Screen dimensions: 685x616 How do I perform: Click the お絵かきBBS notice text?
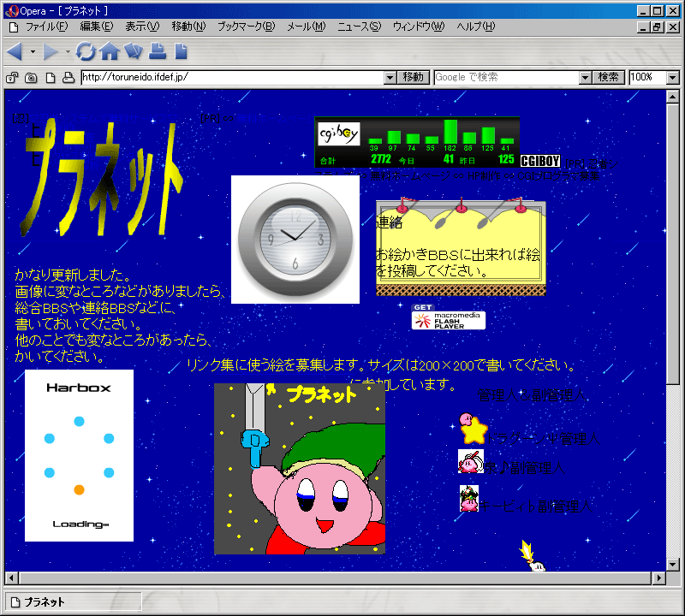458,263
